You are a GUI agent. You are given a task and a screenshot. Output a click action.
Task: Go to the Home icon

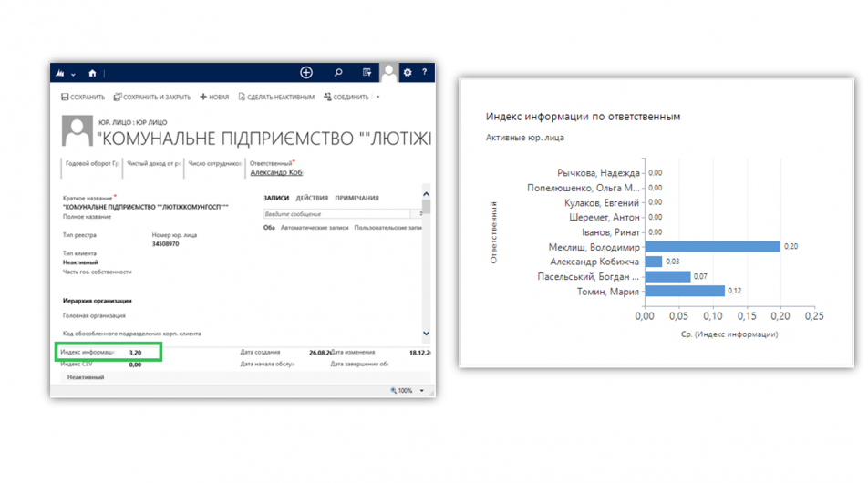coord(92,73)
